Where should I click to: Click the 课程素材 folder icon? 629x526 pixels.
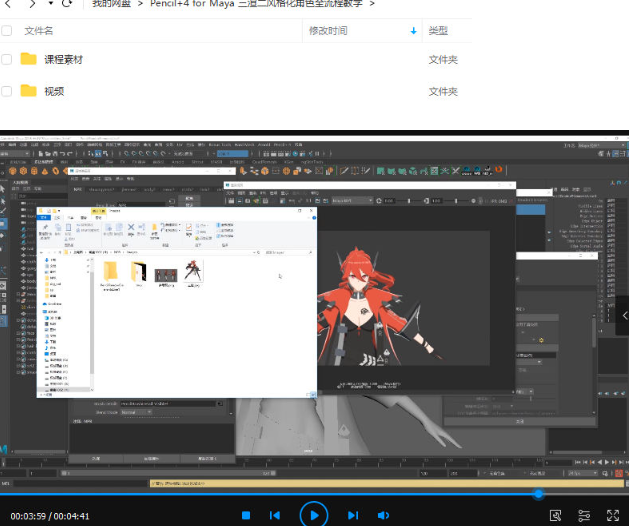[28, 59]
